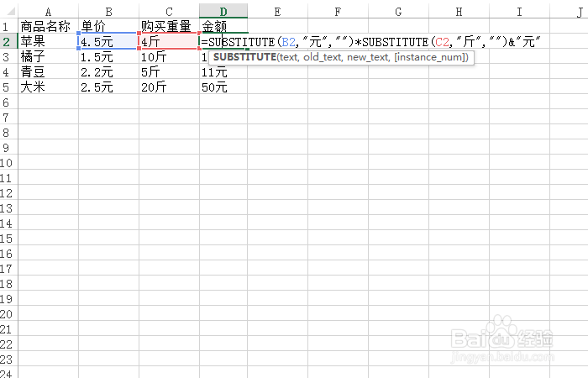The width and height of the screenshot is (588, 378).
Task: Click cell containing 橘子
Action: coord(48,56)
